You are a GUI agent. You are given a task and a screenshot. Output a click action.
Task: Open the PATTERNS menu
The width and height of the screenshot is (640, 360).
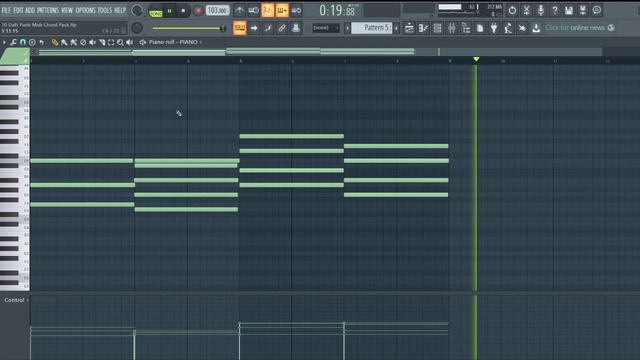click(x=48, y=10)
